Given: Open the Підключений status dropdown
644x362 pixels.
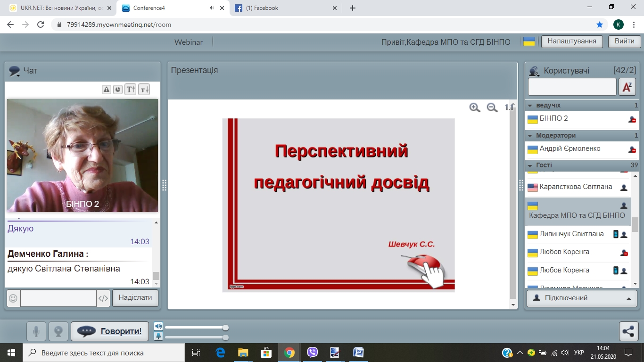Looking at the screenshot, I should (x=582, y=298).
